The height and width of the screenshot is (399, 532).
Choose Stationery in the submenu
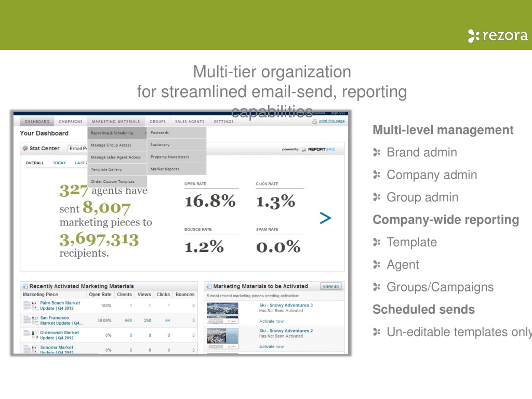(x=177, y=144)
